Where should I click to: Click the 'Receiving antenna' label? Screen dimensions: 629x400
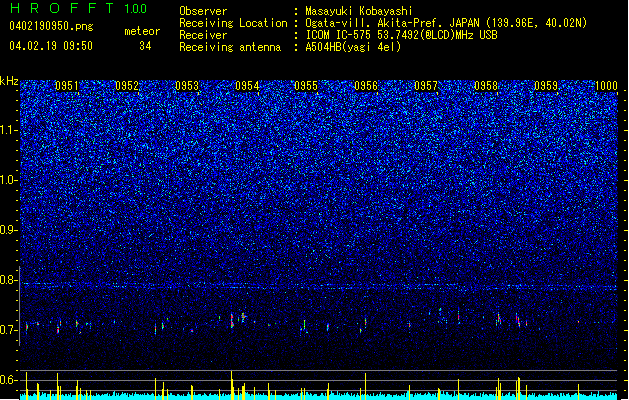tap(230, 47)
